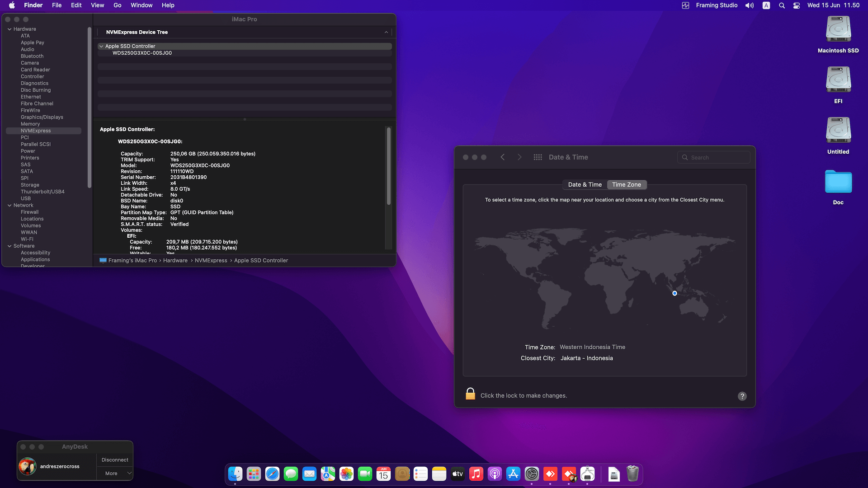Open the Help menu
Image resolution: width=868 pixels, height=488 pixels.
pos(168,5)
